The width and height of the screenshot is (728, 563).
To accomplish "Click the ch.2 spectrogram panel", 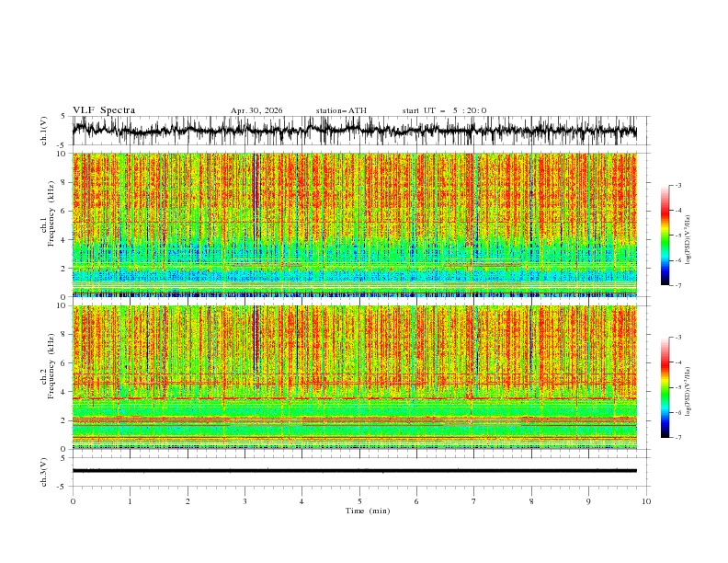I will [355, 377].
